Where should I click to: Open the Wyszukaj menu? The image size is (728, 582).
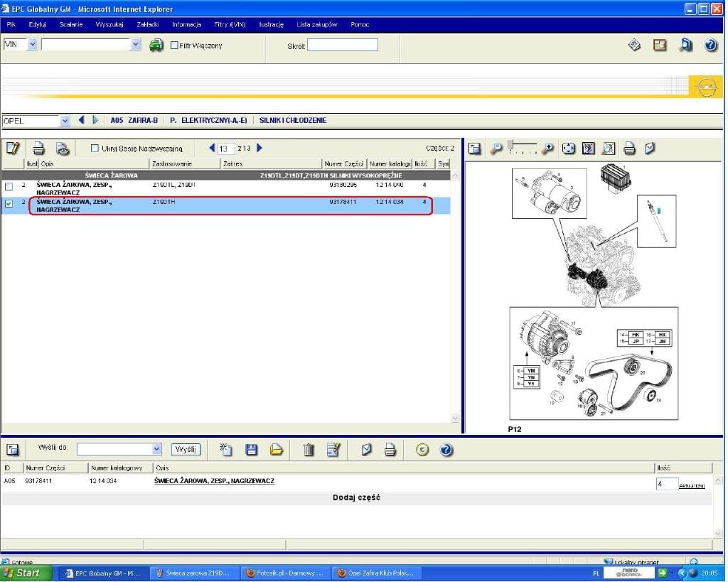tap(109, 24)
